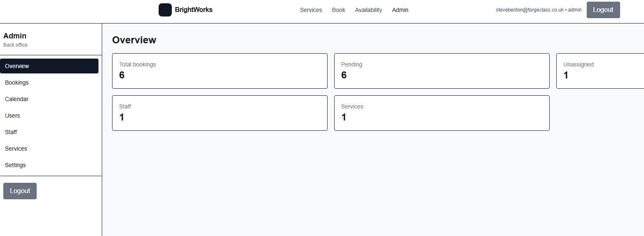Open Settings in the admin sidebar
The image size is (644, 236).
tap(15, 165)
